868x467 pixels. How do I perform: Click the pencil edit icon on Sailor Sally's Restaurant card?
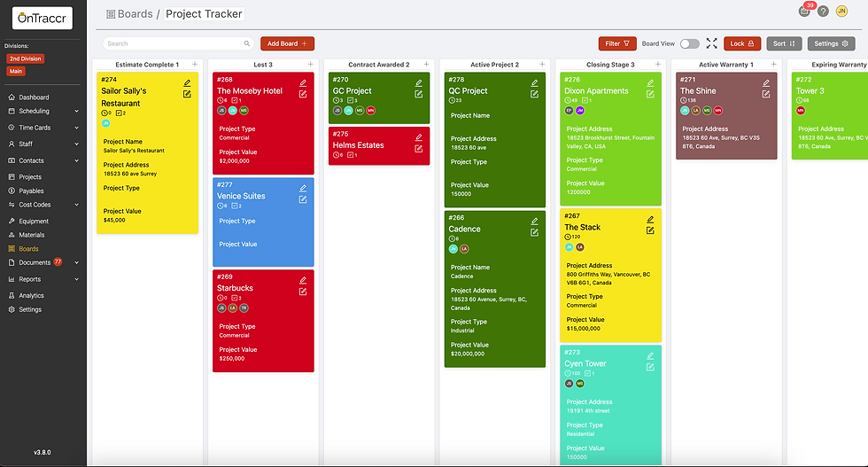(187, 83)
